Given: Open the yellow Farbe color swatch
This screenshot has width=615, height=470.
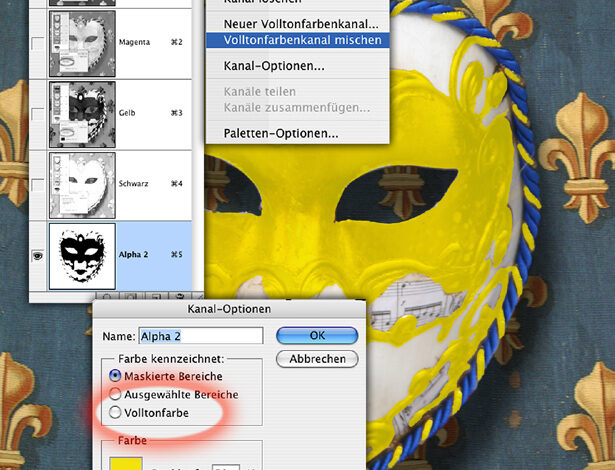Looking at the screenshot, I should tap(126, 463).
